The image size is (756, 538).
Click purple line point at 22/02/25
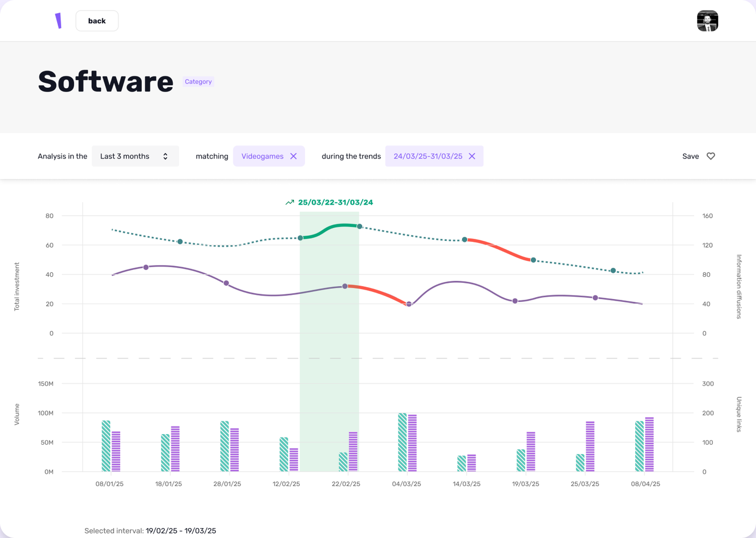click(345, 287)
